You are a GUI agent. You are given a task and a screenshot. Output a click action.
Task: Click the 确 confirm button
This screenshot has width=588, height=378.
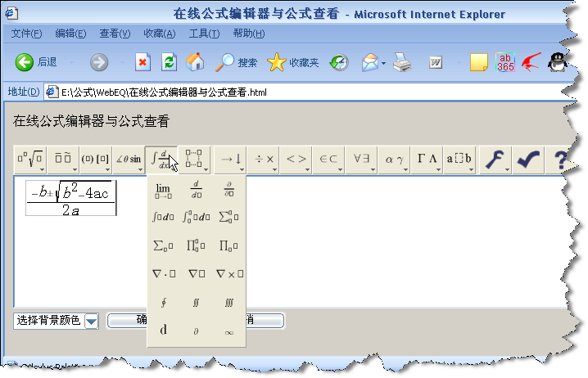coord(128,320)
